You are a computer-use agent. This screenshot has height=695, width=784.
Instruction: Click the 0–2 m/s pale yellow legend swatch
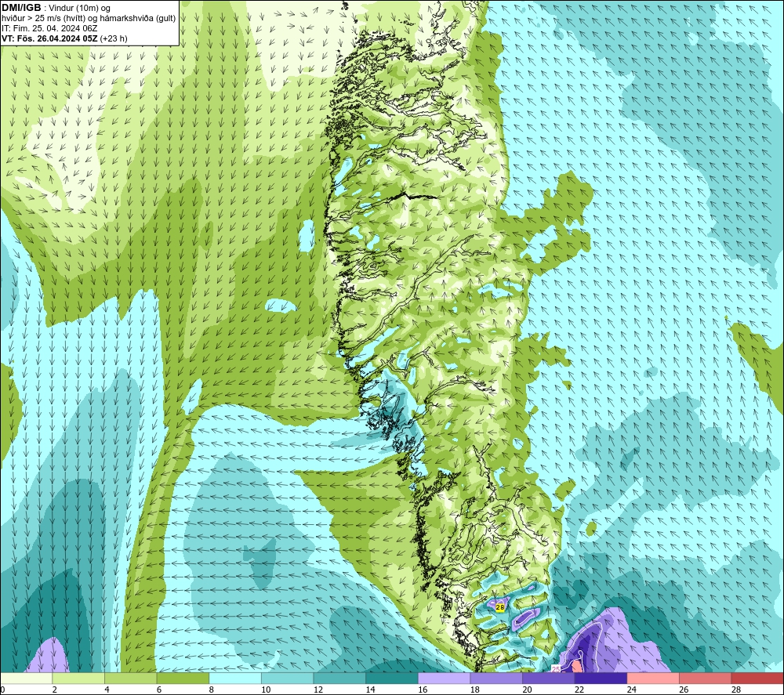coord(26,678)
